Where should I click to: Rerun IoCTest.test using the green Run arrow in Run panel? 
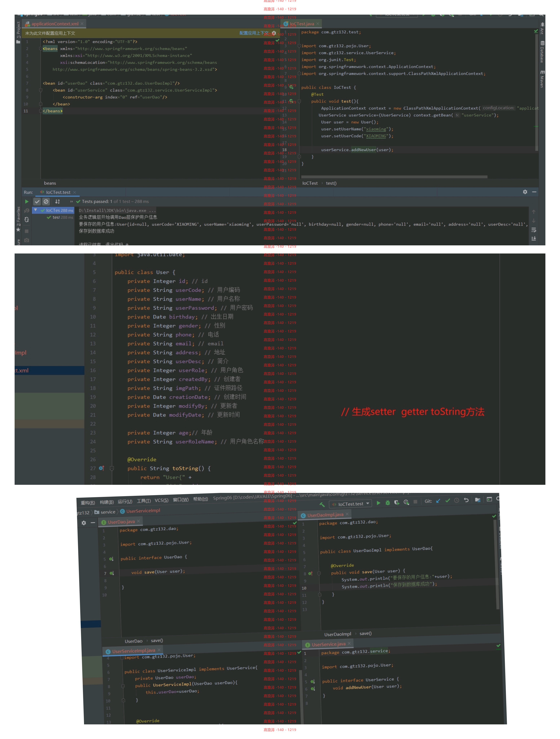click(27, 202)
